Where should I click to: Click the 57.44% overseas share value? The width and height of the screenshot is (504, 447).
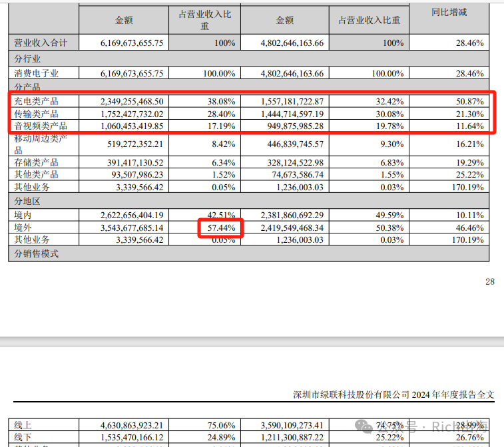(x=221, y=228)
